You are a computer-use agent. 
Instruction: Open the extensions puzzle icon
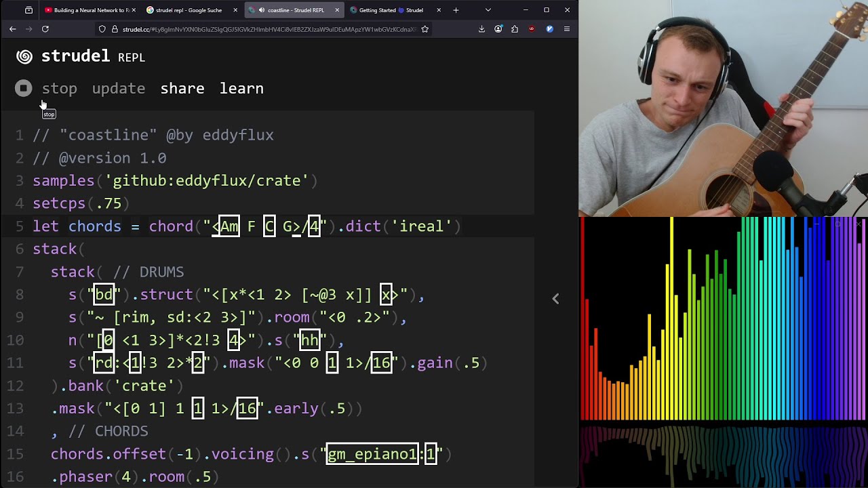(x=515, y=29)
